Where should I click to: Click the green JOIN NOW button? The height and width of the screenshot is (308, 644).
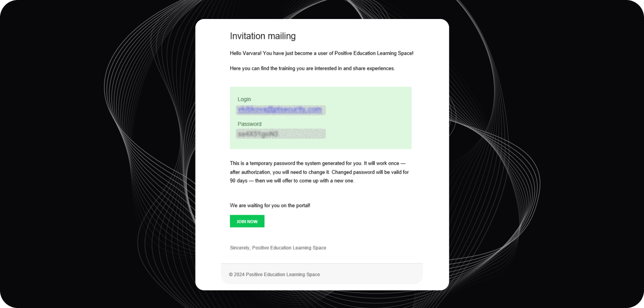(247, 221)
